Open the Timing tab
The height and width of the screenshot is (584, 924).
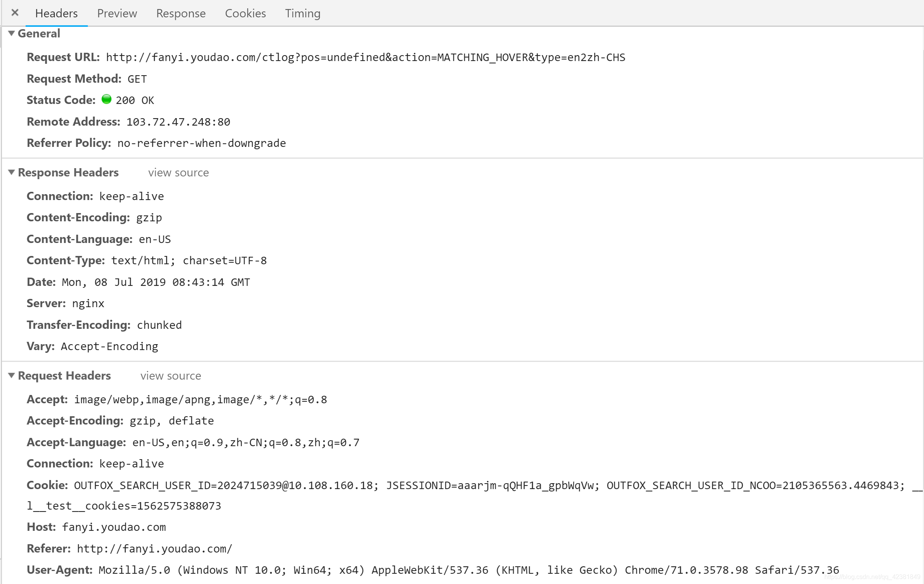[x=302, y=13]
